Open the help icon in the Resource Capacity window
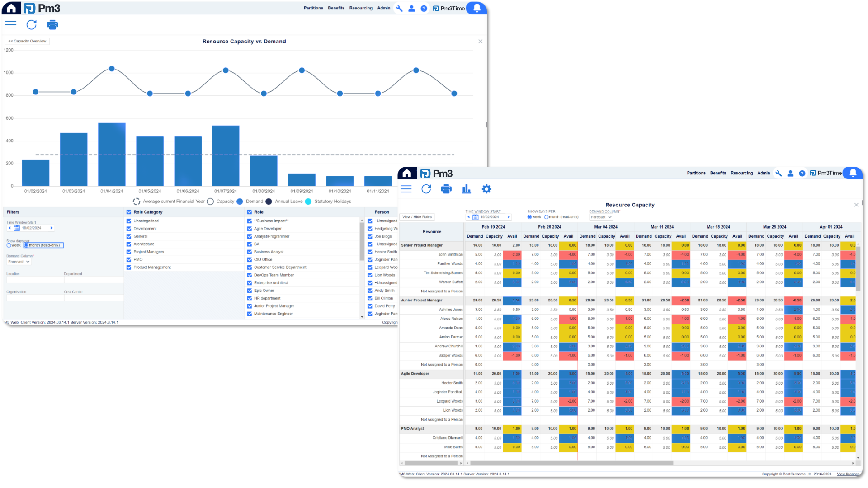 [802, 173]
